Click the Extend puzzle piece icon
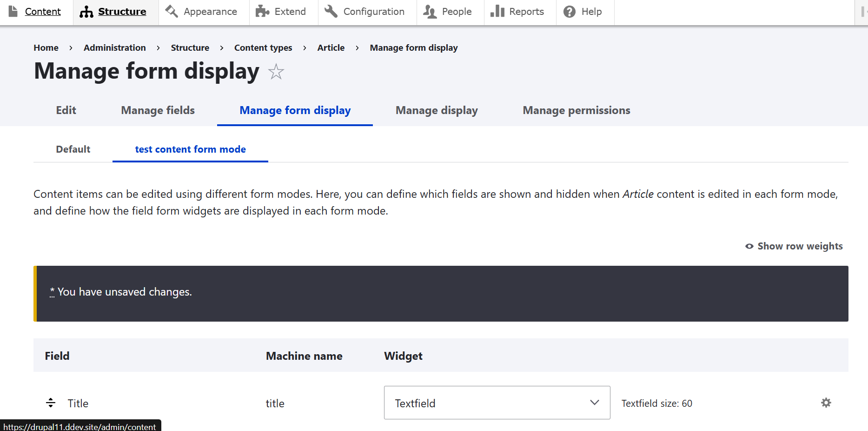This screenshot has width=868, height=431. pos(263,11)
